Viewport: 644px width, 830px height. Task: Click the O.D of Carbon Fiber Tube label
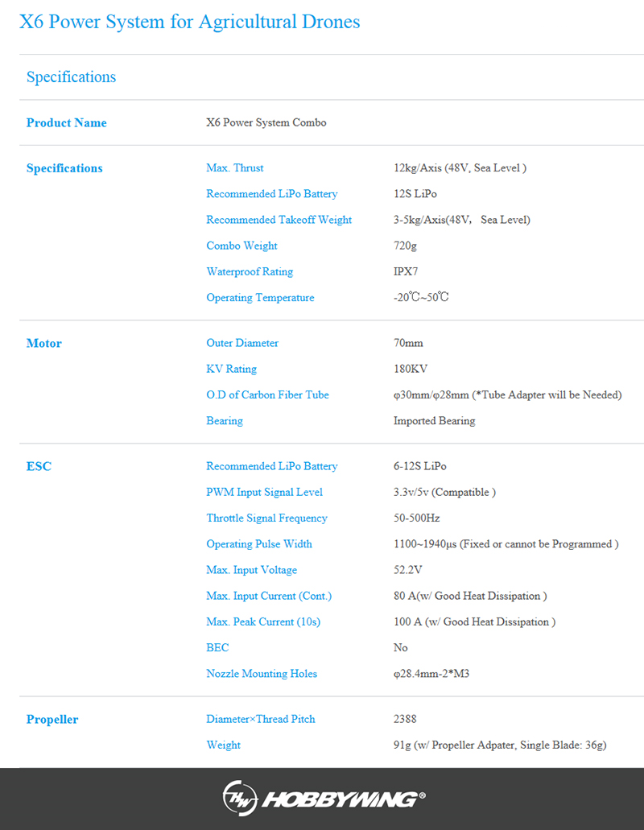click(268, 395)
